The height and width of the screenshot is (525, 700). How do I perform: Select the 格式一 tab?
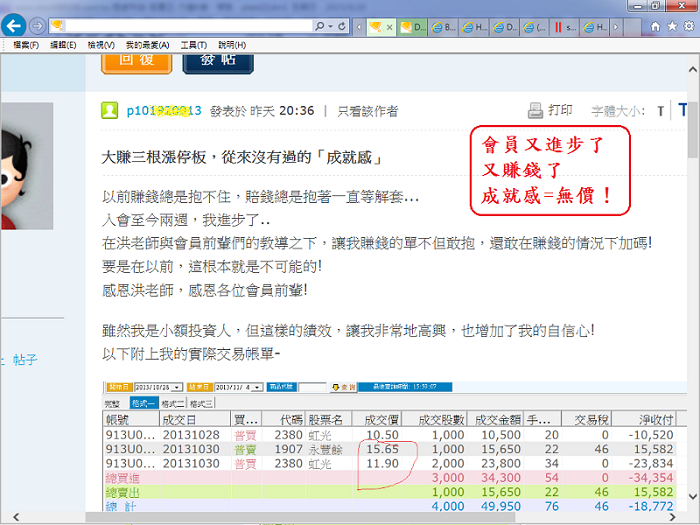coord(144,403)
